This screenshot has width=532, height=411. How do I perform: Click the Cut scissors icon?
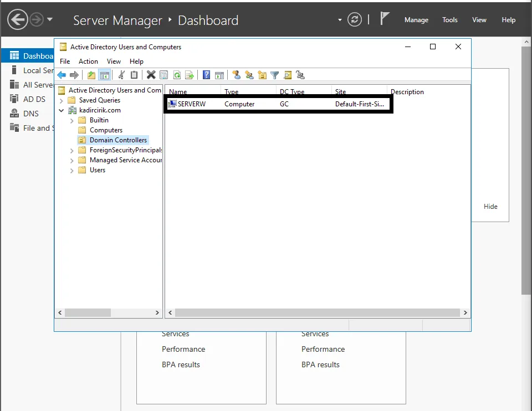click(x=121, y=75)
